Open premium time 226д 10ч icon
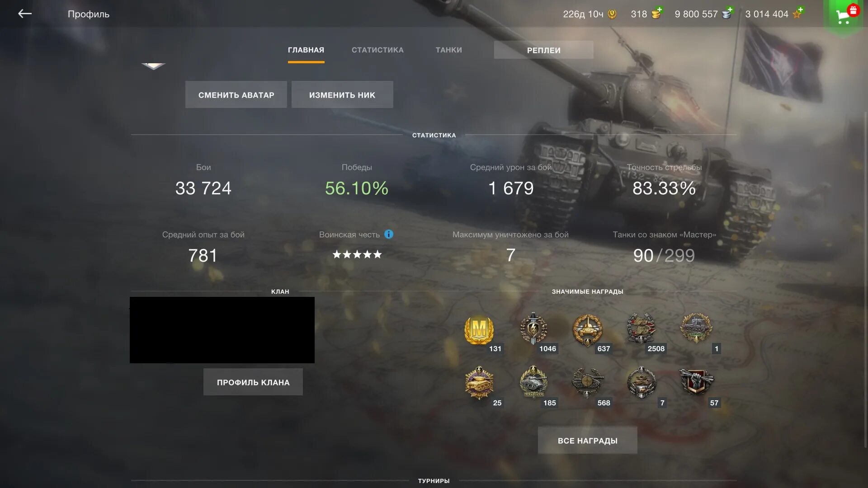This screenshot has height=488, width=868. click(x=612, y=14)
